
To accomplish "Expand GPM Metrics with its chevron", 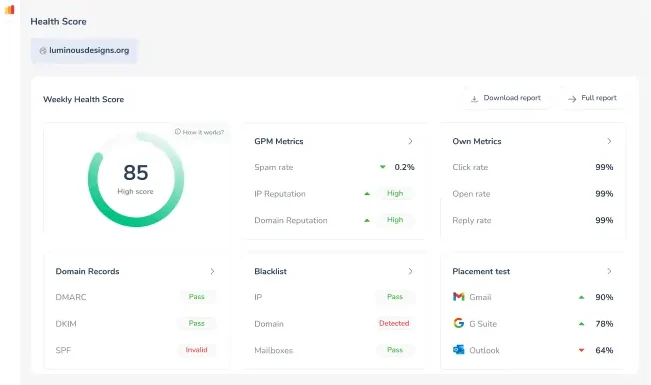I will [x=410, y=141].
